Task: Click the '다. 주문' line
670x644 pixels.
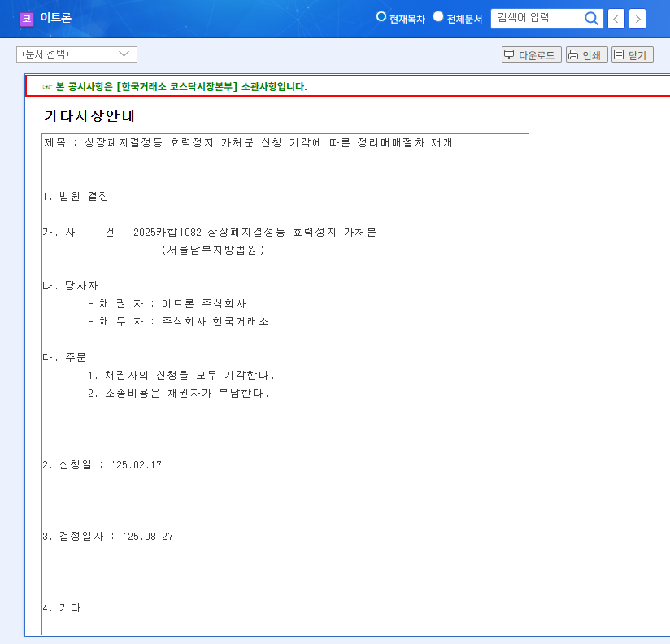Action: pos(64,357)
